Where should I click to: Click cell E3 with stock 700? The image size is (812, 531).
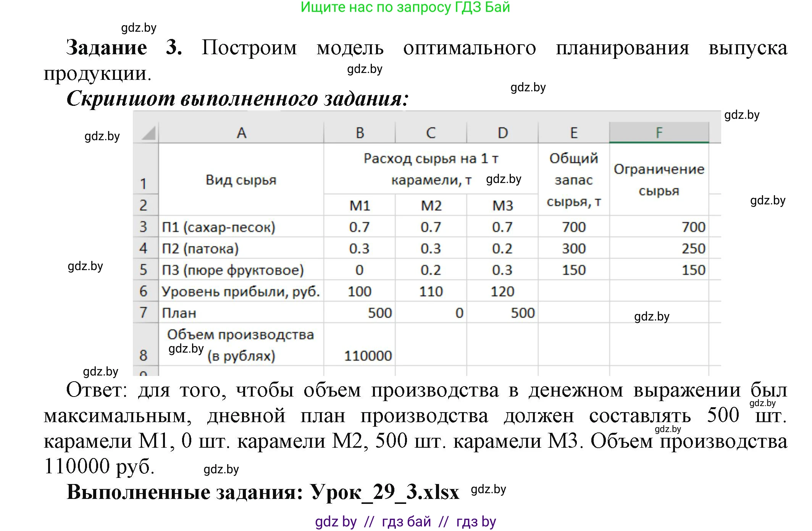point(574,227)
